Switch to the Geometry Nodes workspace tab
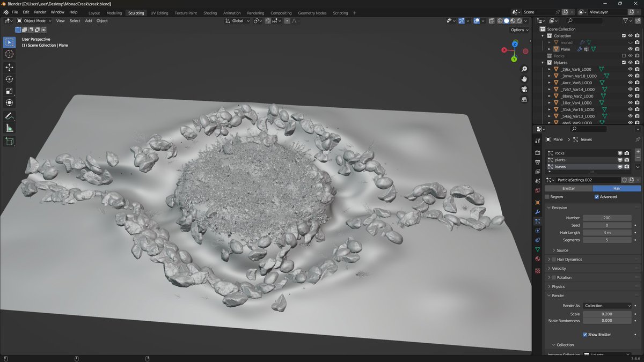The width and height of the screenshot is (644, 362). [312, 13]
